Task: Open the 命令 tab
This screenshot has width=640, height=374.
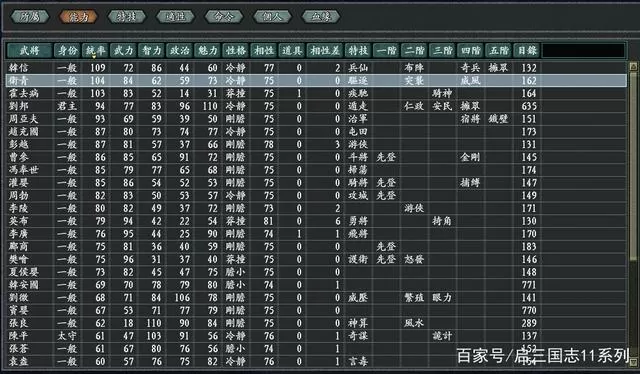Action: 224,17
